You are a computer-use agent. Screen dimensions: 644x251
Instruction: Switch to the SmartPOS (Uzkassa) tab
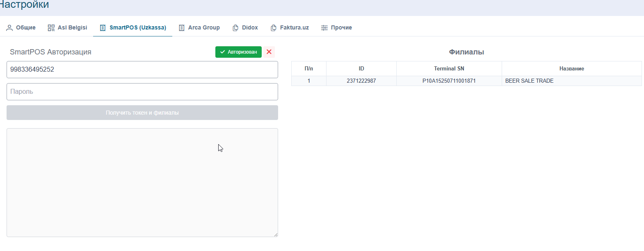click(137, 27)
